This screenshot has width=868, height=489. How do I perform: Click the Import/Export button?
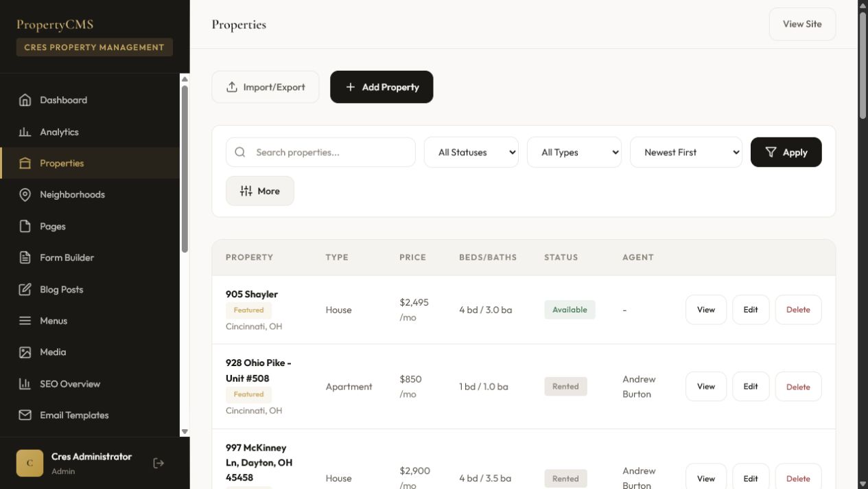point(266,87)
